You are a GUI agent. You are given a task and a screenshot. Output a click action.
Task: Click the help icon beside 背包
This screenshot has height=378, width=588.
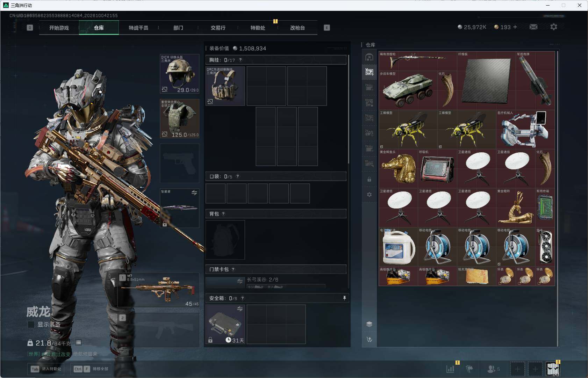[223, 214]
